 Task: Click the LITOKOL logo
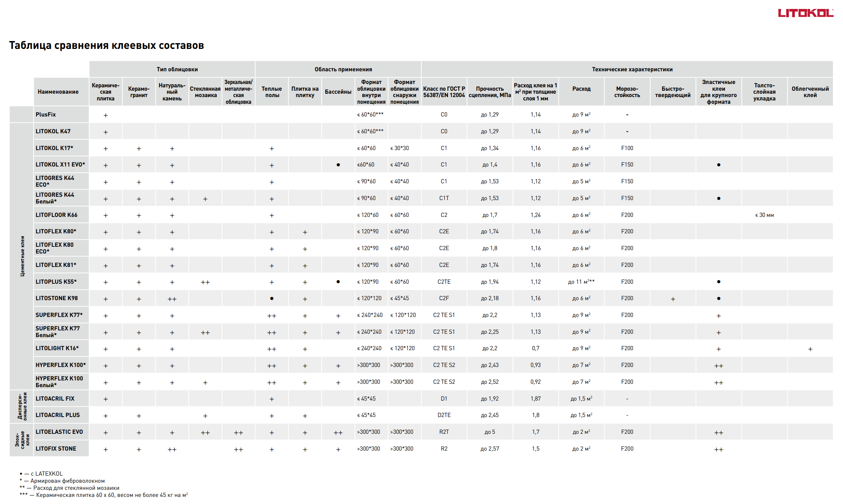[805, 13]
